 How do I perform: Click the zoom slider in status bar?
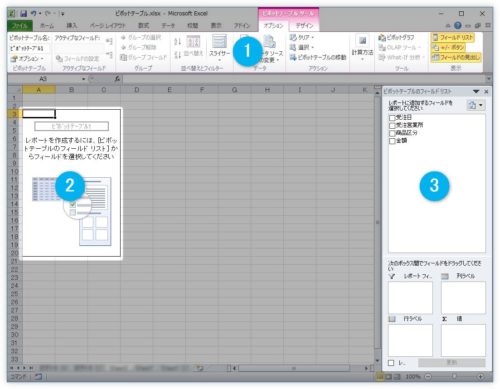tap(455, 377)
